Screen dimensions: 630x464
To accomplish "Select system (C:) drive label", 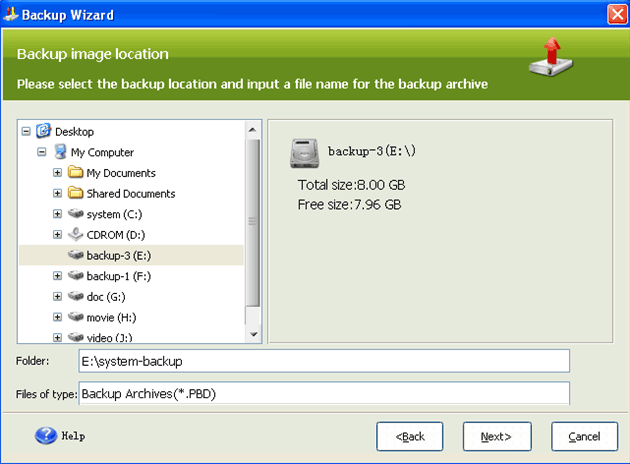I will (x=115, y=214).
